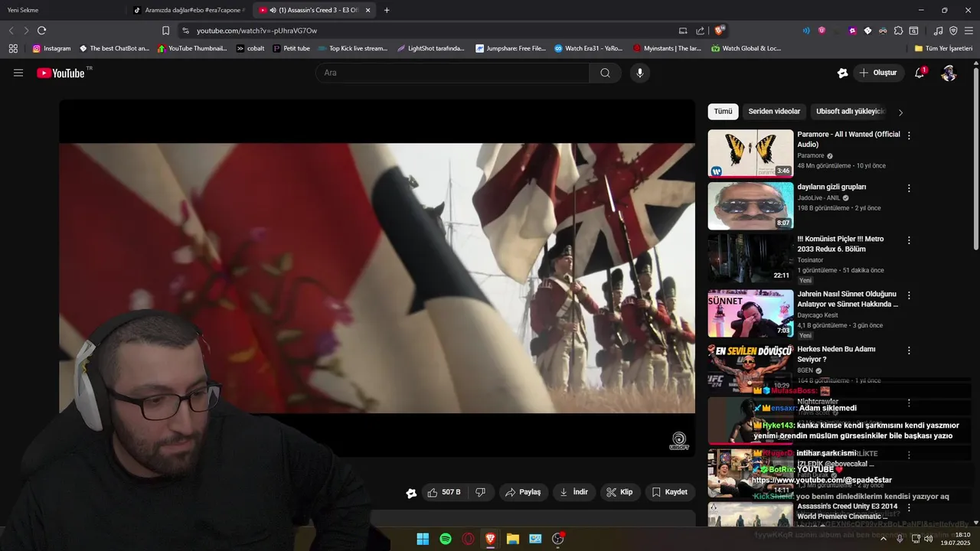Open options menu for Paramore All I Wanted
The image size is (980, 551).
click(x=909, y=135)
